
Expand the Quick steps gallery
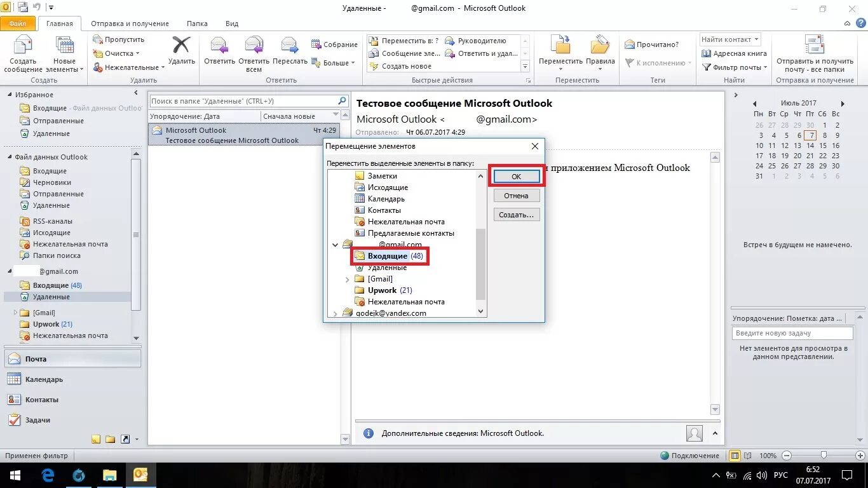(x=526, y=66)
